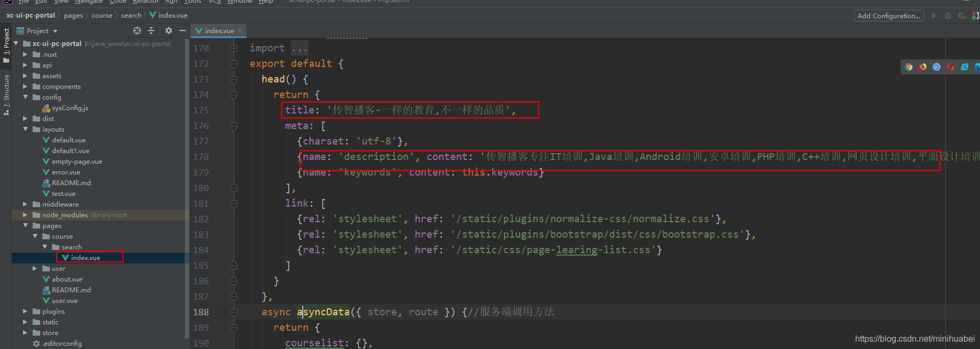Close the index.vue editor tab
Image resolution: width=980 pixels, height=349 pixels.
[x=240, y=31]
